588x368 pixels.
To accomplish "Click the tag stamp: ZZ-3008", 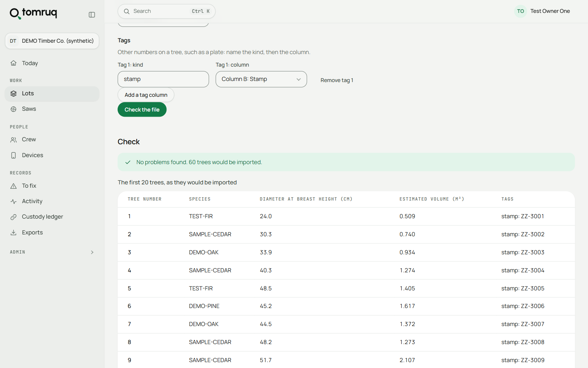I will coord(523,342).
